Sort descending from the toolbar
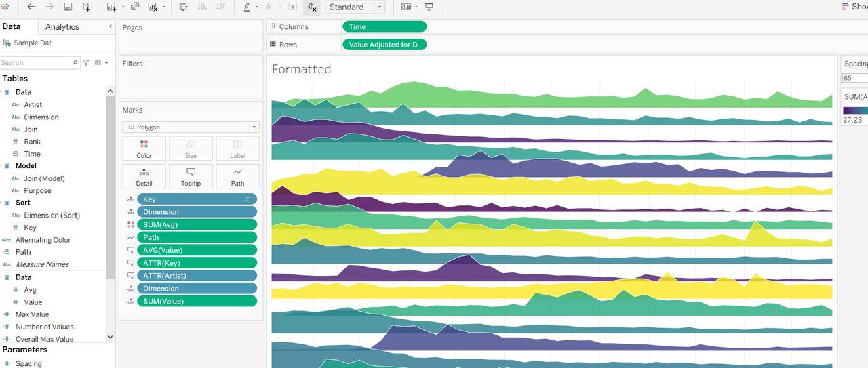868x368 pixels. point(220,7)
